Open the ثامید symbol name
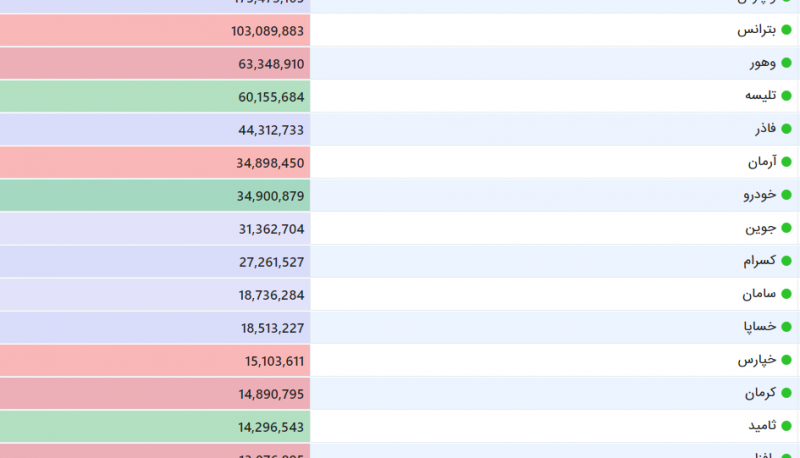Image resolution: width=800 pixels, height=458 pixels. (x=762, y=425)
